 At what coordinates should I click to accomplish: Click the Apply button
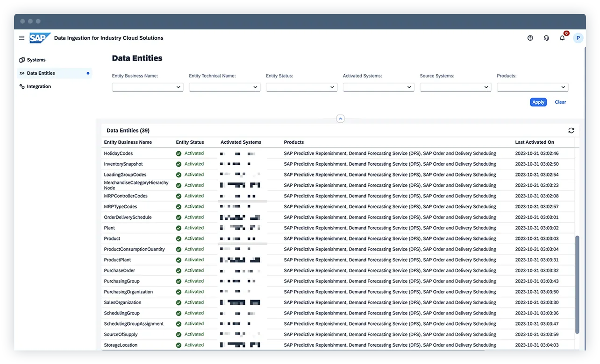tap(538, 102)
